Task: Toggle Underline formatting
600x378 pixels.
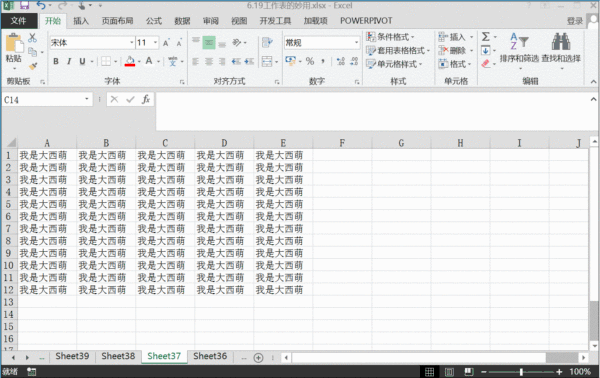Action: (x=82, y=61)
